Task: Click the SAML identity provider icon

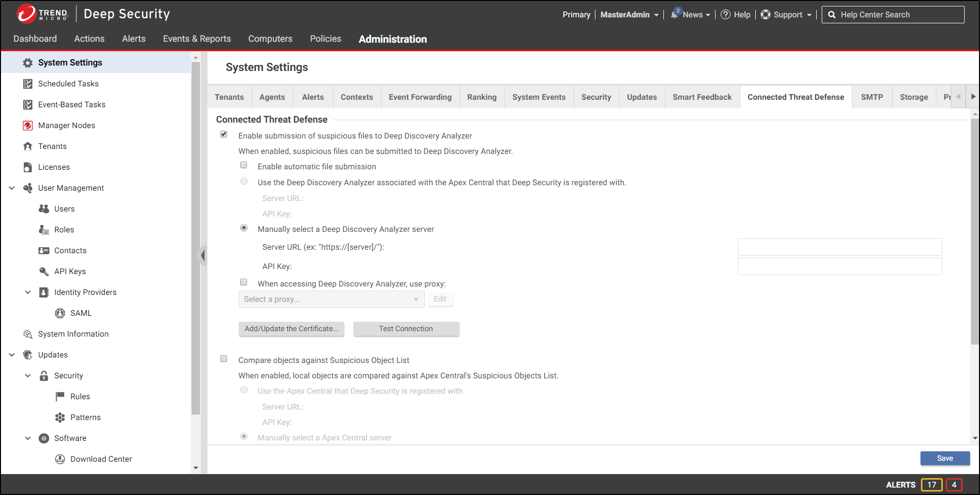Action: 60,313
